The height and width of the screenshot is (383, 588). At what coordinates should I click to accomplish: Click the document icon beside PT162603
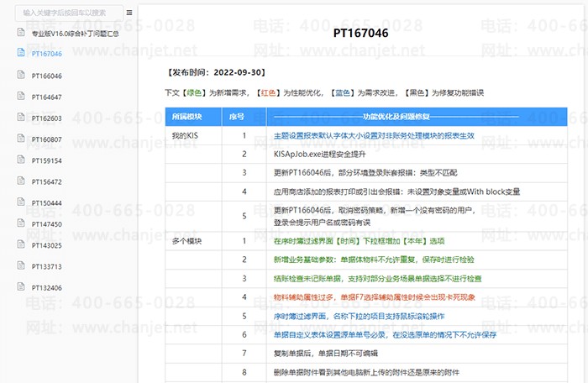coord(21,117)
